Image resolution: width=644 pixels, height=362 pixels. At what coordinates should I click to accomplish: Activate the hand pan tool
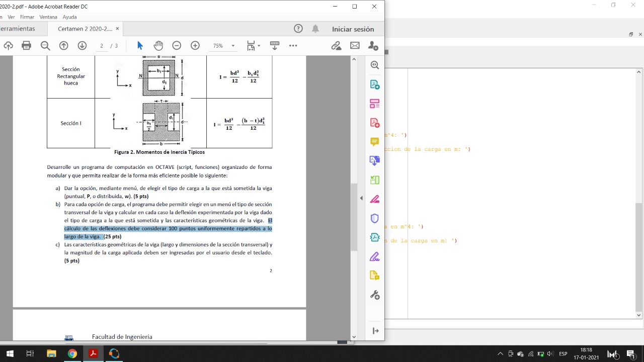tap(158, 46)
